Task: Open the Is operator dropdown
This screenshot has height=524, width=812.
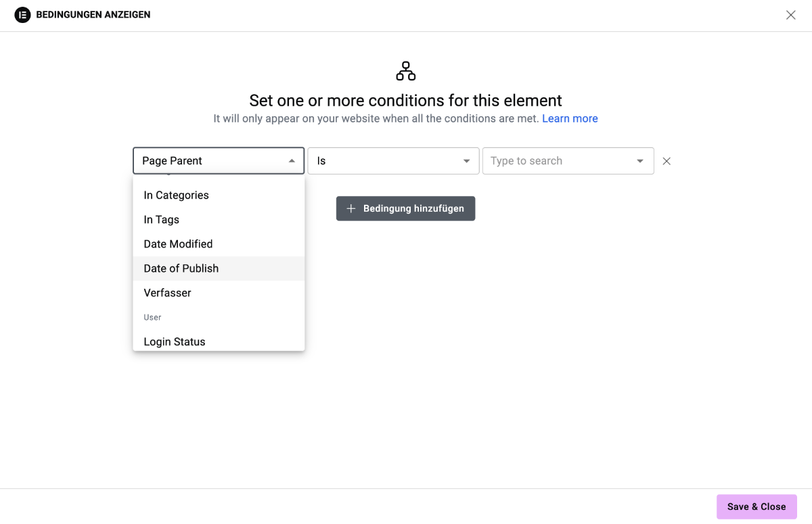Action: coord(394,161)
